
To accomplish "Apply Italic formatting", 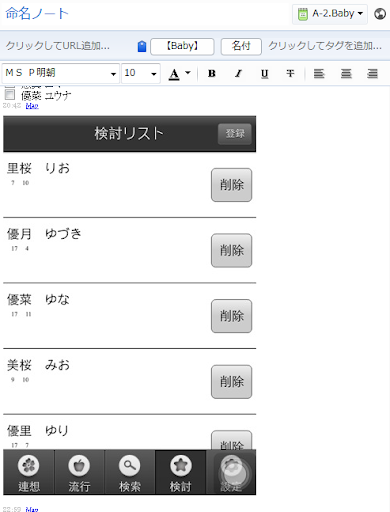I will (238, 73).
